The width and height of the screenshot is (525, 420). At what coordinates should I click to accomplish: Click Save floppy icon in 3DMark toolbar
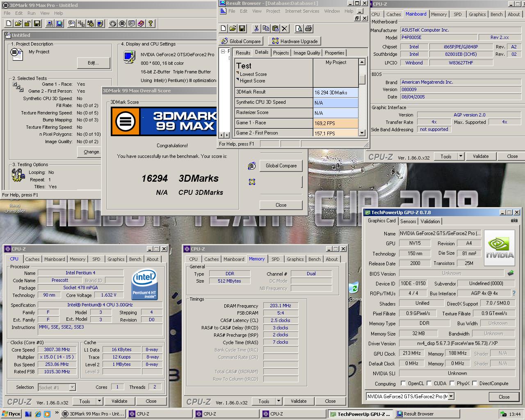pyautogui.click(x=37, y=23)
